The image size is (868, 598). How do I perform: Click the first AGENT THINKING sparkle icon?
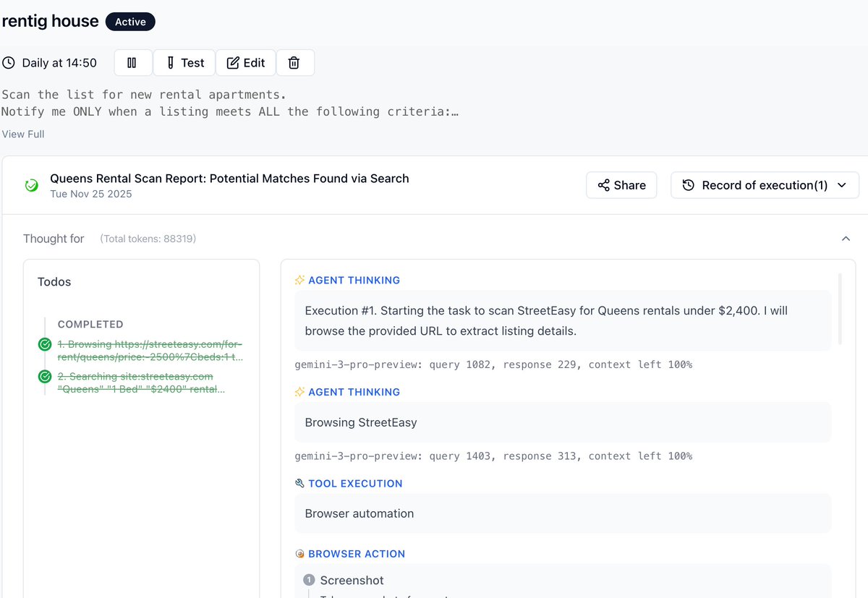[x=299, y=281]
